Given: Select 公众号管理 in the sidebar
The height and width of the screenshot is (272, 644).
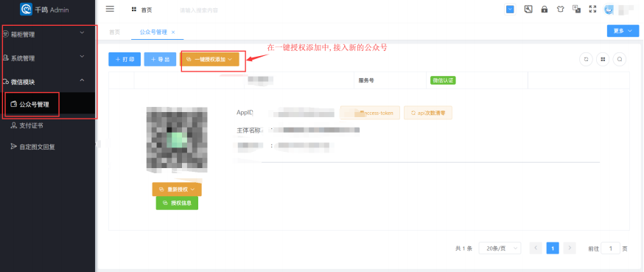Looking at the screenshot, I should click(x=48, y=105).
